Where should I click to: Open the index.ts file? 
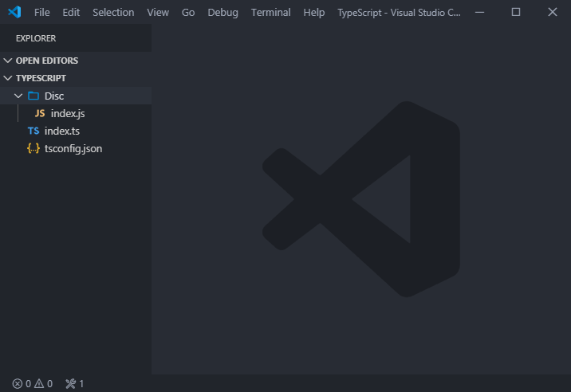click(x=62, y=131)
